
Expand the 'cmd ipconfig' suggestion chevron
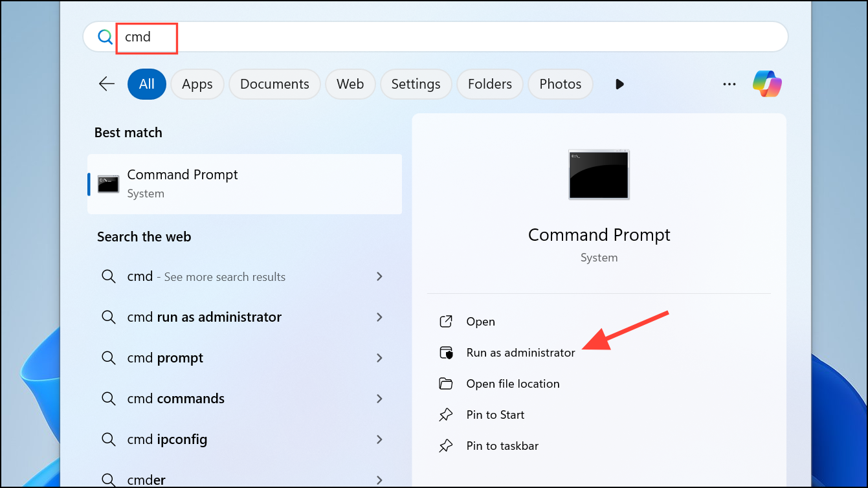point(379,439)
